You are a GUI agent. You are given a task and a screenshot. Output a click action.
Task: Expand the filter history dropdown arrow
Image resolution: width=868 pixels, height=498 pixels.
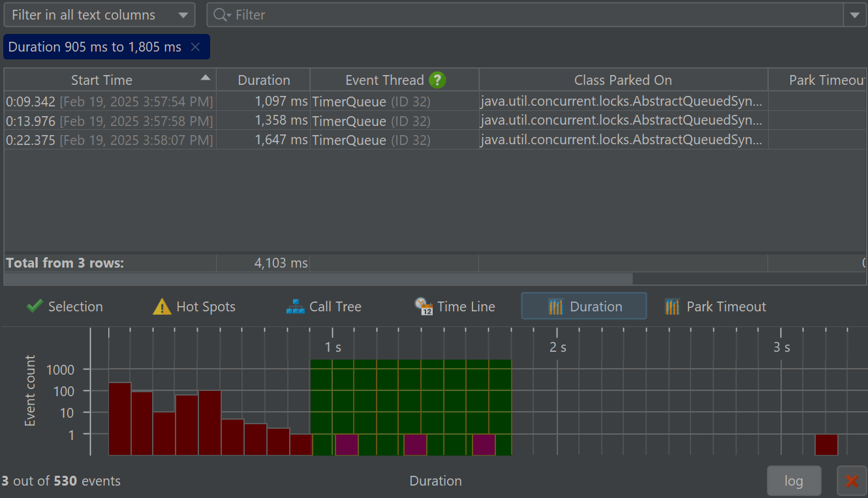coord(854,15)
